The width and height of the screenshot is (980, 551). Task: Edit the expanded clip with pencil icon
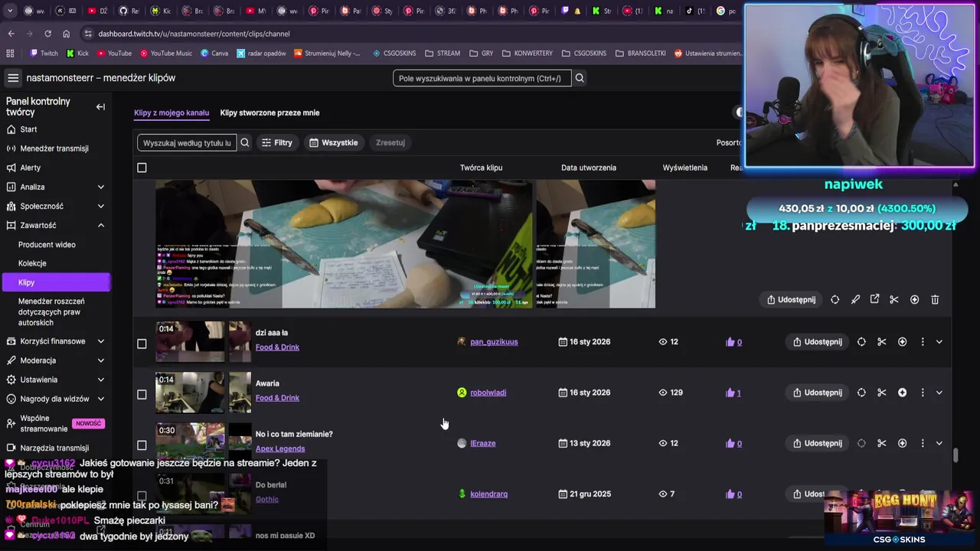tap(855, 300)
